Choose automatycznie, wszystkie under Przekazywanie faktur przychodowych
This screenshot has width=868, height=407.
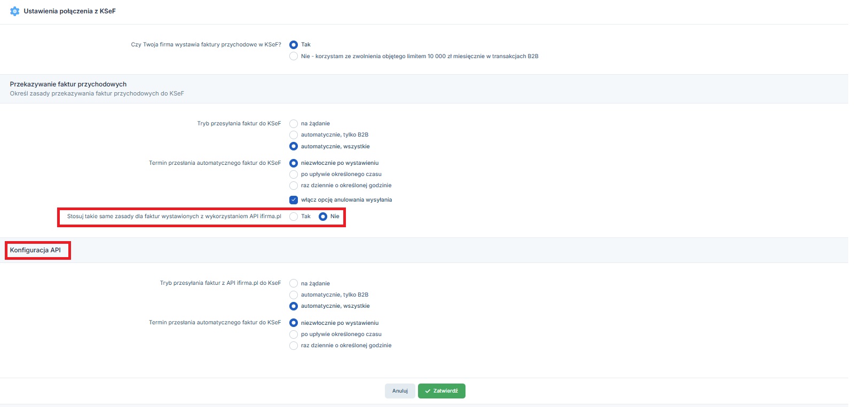pyautogui.click(x=294, y=147)
